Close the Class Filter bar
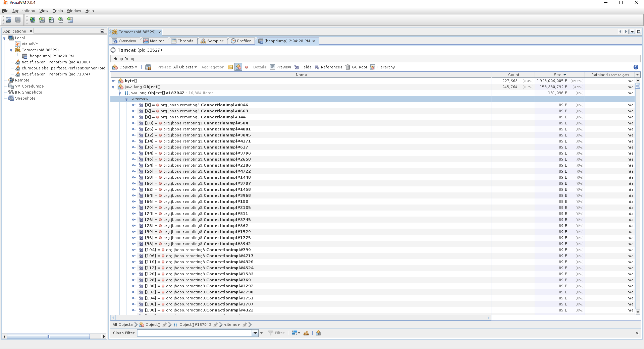This screenshot has height=349, width=644. [x=637, y=333]
